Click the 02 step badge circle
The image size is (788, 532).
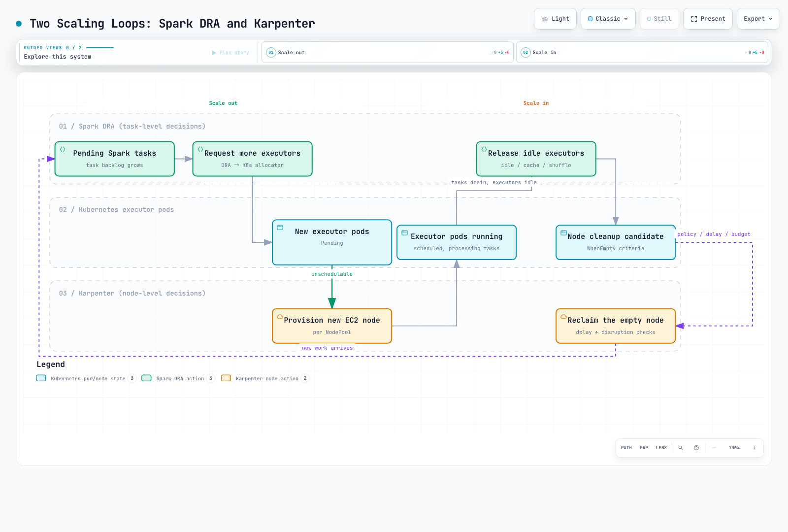[x=525, y=52]
